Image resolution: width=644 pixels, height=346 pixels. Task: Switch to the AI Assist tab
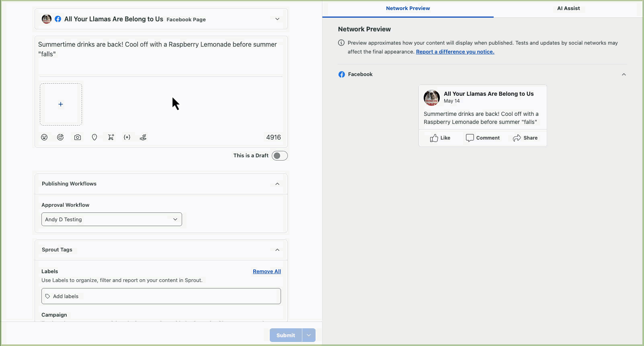point(568,8)
